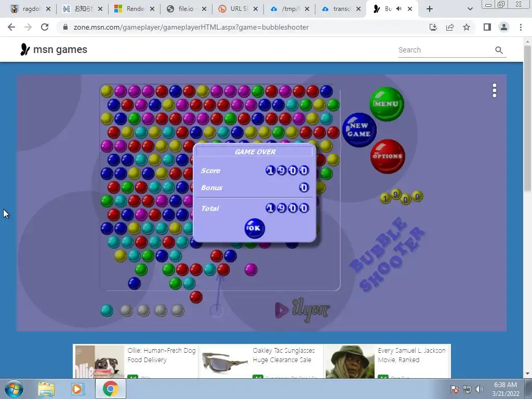Click the Samuel L. Jackson thumbnail

point(350,362)
